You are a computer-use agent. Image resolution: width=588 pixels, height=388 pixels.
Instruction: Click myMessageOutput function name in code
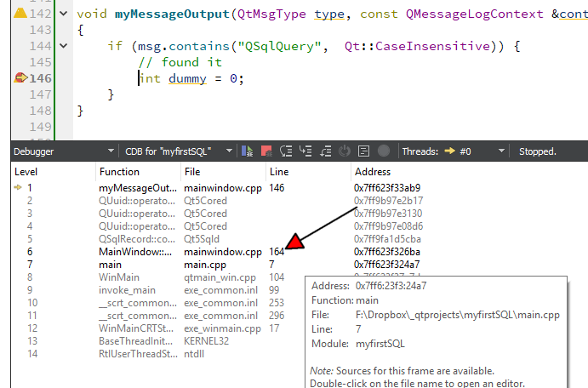point(172,14)
